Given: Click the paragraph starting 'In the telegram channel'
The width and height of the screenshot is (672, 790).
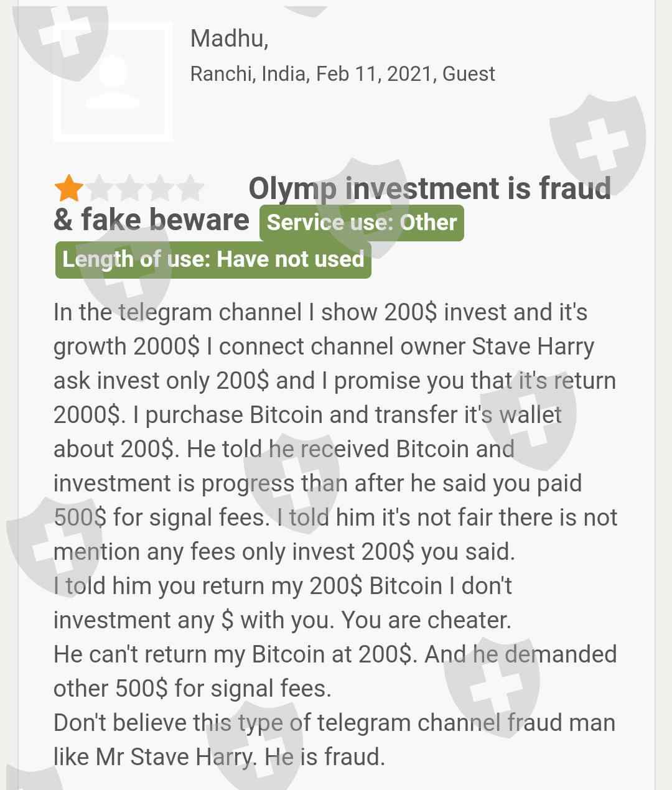Looking at the screenshot, I should coord(320,312).
